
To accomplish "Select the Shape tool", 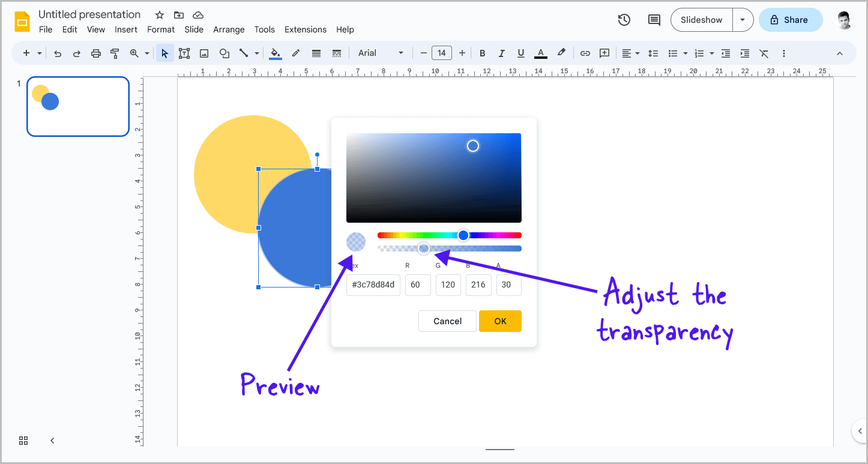I will pyautogui.click(x=224, y=53).
